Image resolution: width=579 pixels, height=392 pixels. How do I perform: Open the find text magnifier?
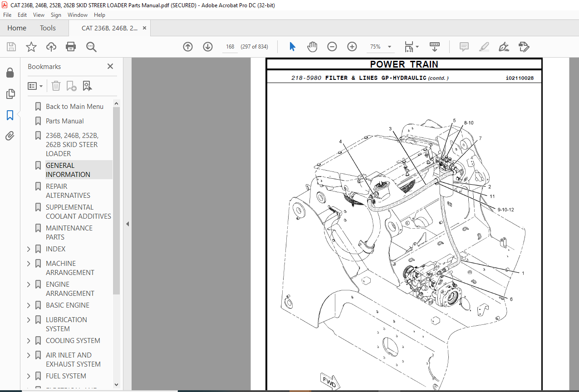tap(91, 47)
